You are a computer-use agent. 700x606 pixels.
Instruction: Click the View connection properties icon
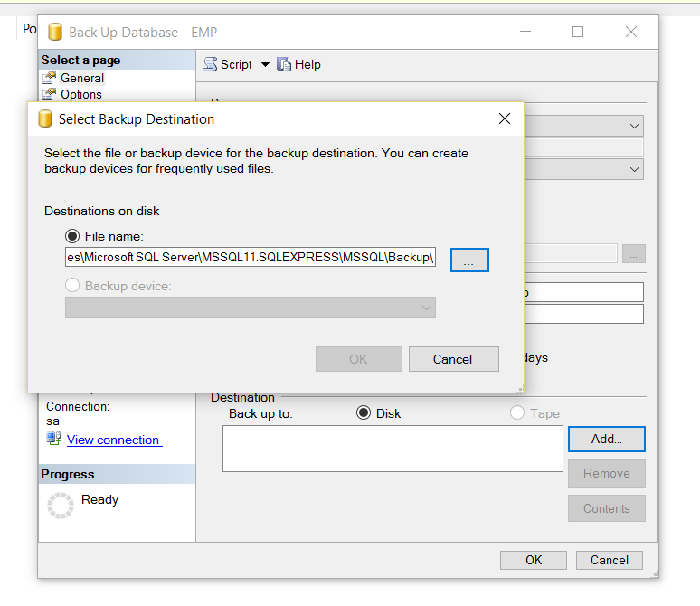(53, 440)
